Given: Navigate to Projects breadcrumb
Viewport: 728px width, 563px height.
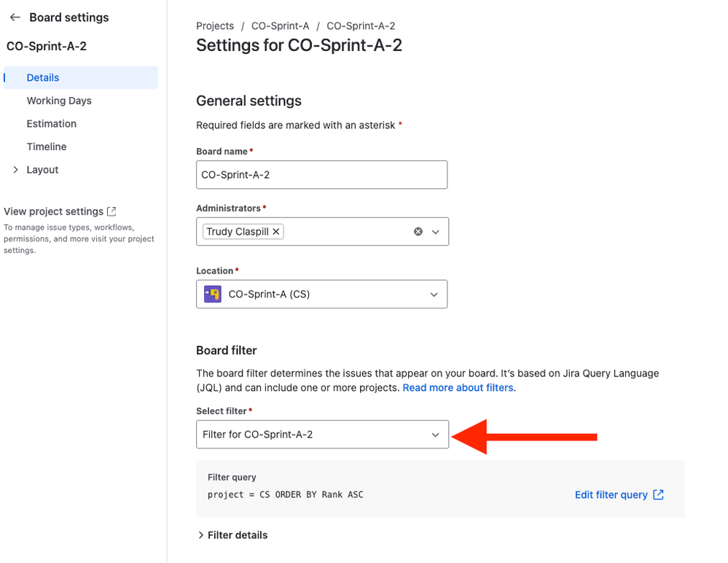Looking at the screenshot, I should pos(215,26).
